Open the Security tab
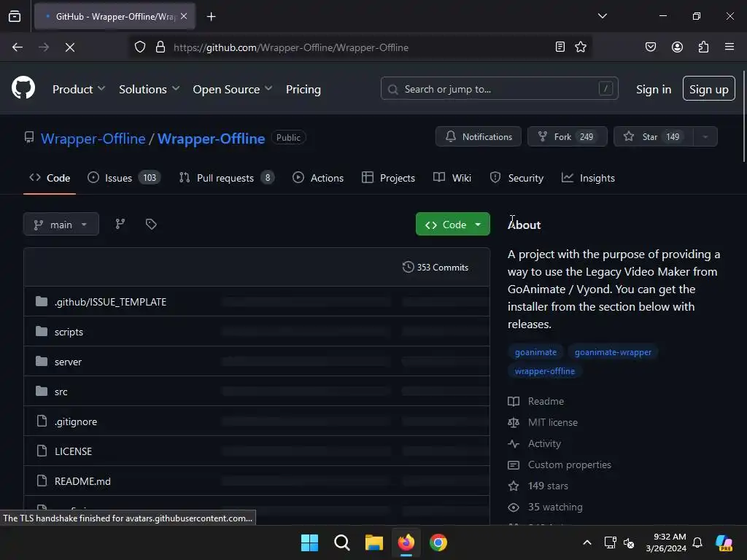Screen dimensions: 747x560 pyautogui.click(x=516, y=178)
